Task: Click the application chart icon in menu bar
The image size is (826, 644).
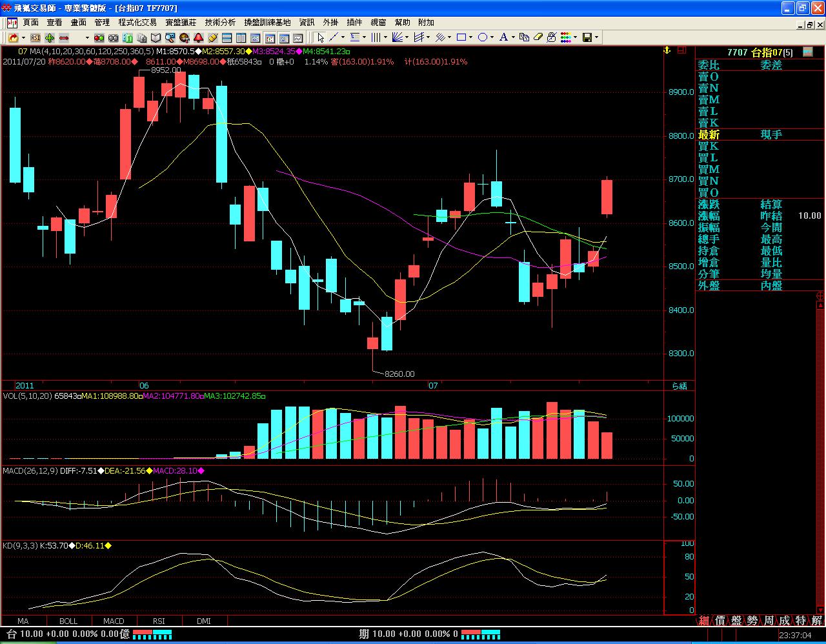Action: [x=12, y=23]
